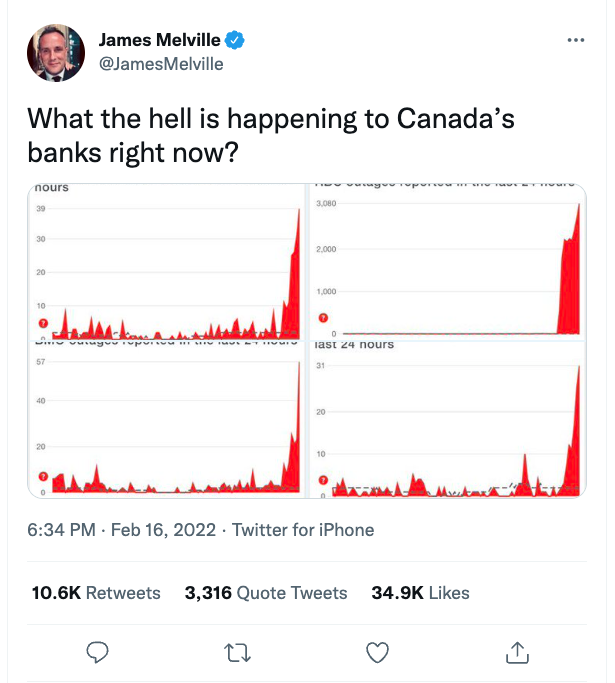Click James Melville's profile picture
Viewport: 615px width, 683px height.
pos(56,53)
